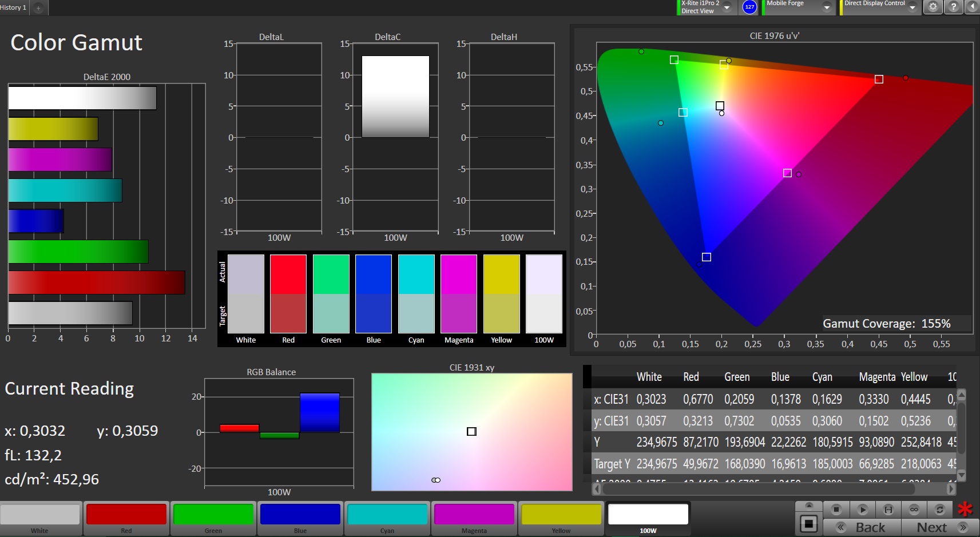
Task: Click the table scroll-left arrow
Action: (x=597, y=489)
